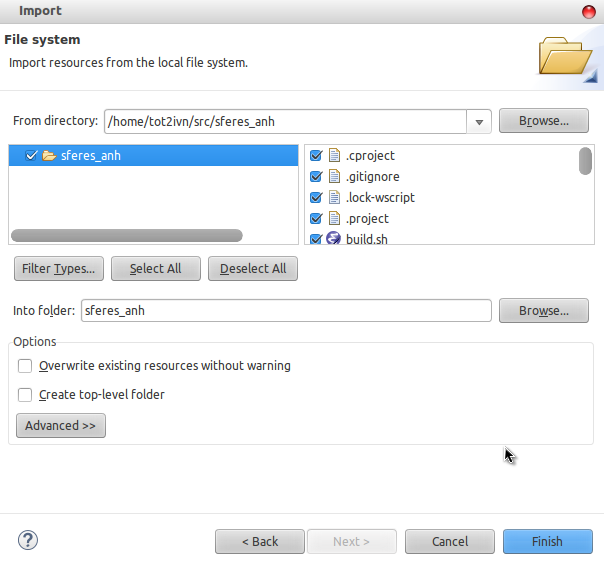
Task: Close the Import dialog window
Action: tap(589, 11)
